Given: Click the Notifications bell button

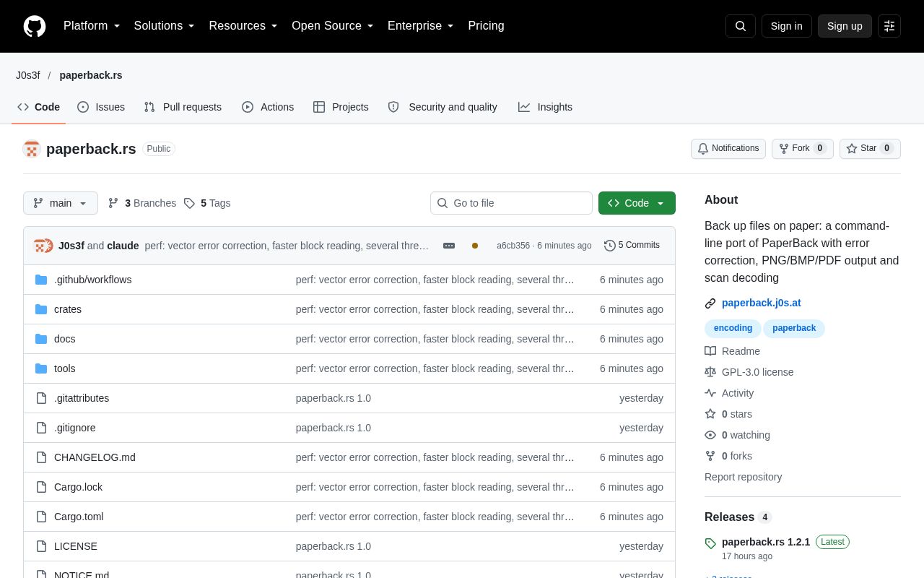Looking at the screenshot, I should pos(728,149).
